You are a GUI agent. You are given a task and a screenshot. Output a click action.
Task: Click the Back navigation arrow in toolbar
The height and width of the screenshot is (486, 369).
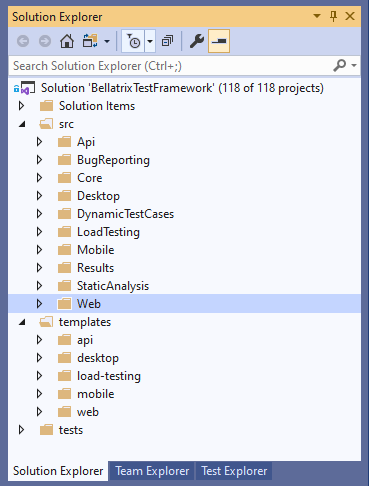tap(23, 41)
